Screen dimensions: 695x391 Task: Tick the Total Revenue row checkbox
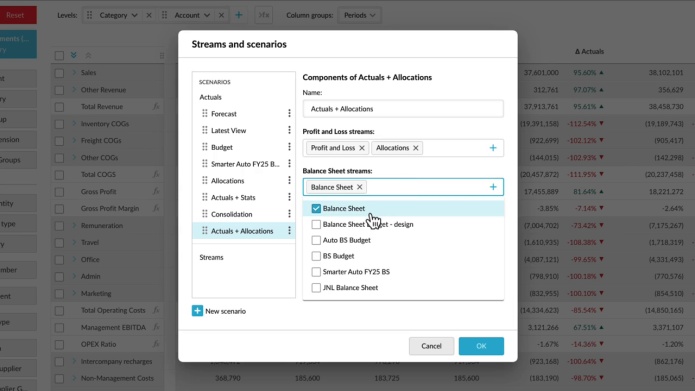click(59, 107)
